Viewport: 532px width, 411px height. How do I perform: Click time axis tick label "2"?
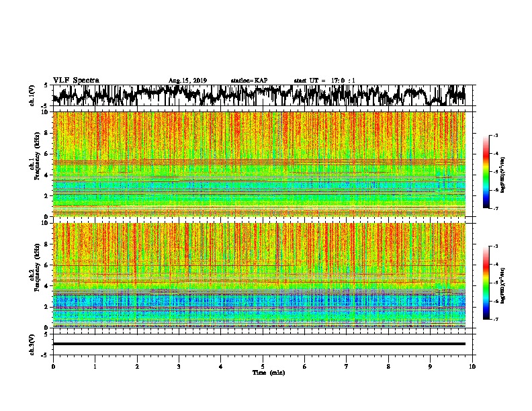tap(137, 367)
